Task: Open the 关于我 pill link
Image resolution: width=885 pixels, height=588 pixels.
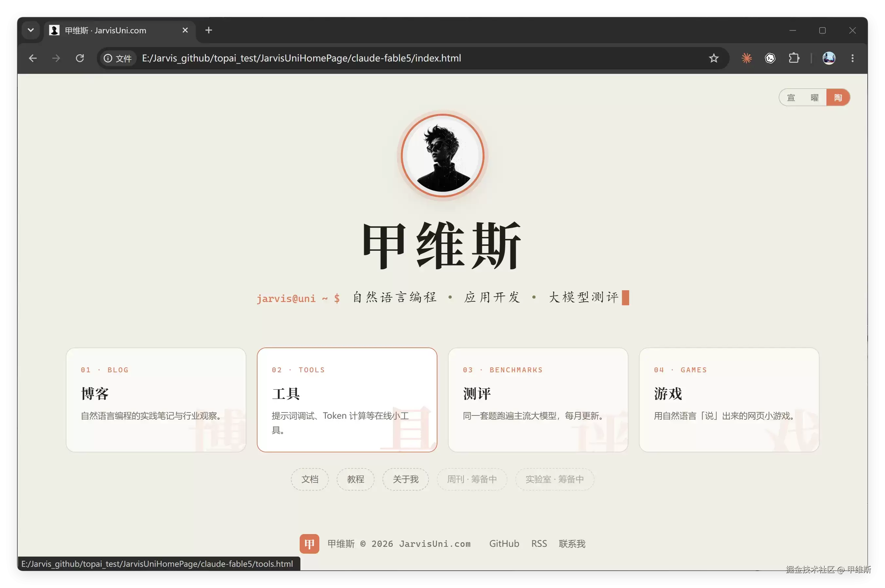Action: tap(405, 479)
